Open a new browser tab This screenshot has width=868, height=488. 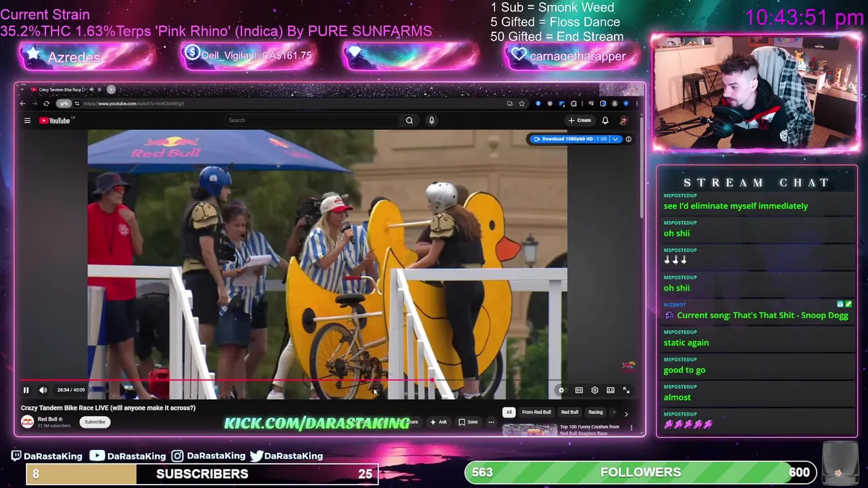pyautogui.click(x=111, y=89)
